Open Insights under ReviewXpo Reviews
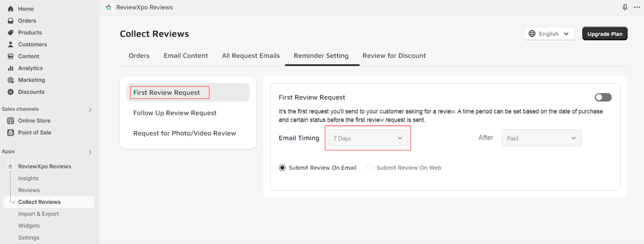The width and height of the screenshot is (644, 244). 28,178
